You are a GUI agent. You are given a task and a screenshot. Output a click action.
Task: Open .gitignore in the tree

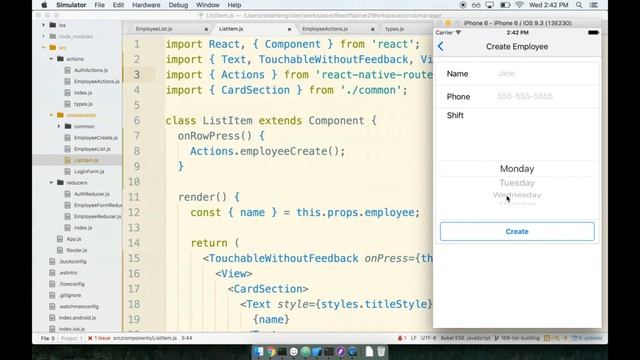(70, 295)
